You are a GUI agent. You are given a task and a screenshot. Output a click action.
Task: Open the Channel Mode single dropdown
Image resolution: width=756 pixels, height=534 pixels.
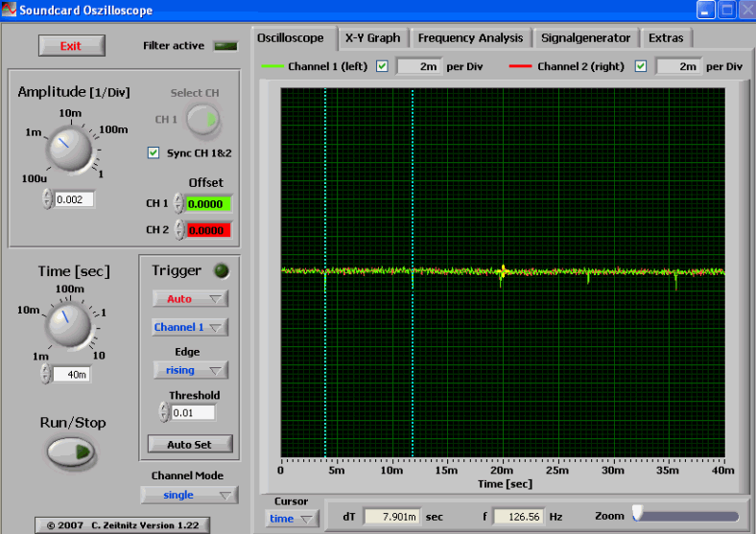click(x=189, y=495)
